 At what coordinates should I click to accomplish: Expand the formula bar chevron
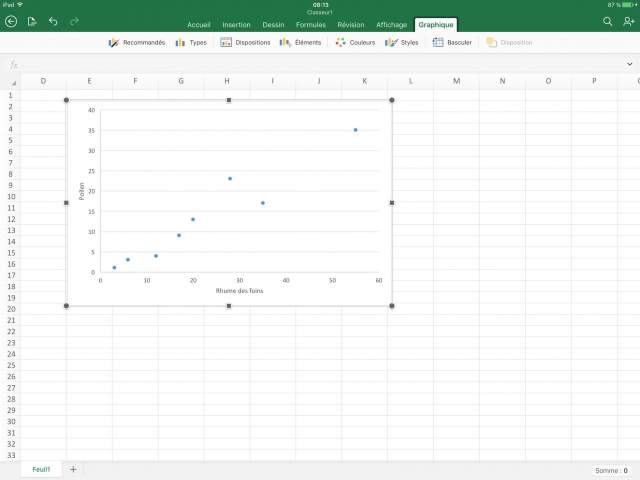point(629,64)
